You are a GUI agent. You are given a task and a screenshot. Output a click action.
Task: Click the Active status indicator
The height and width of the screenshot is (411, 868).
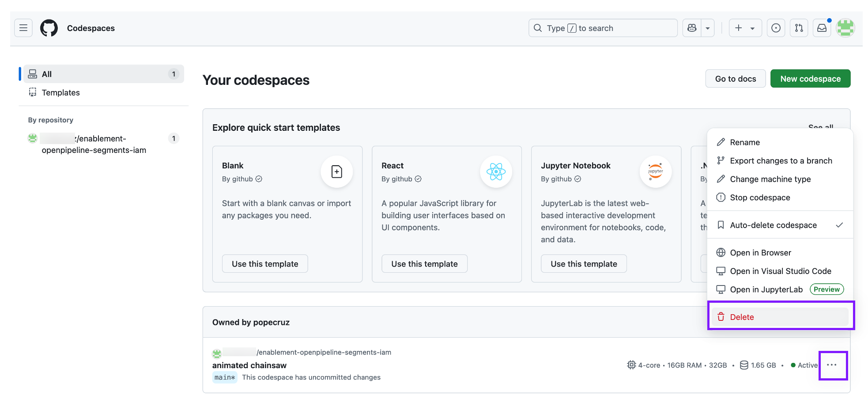pos(804,365)
